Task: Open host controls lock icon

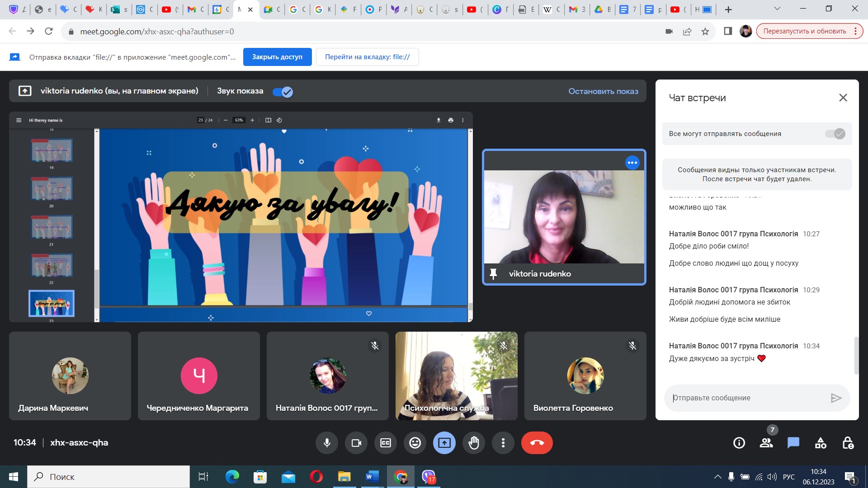Action: tap(848, 443)
